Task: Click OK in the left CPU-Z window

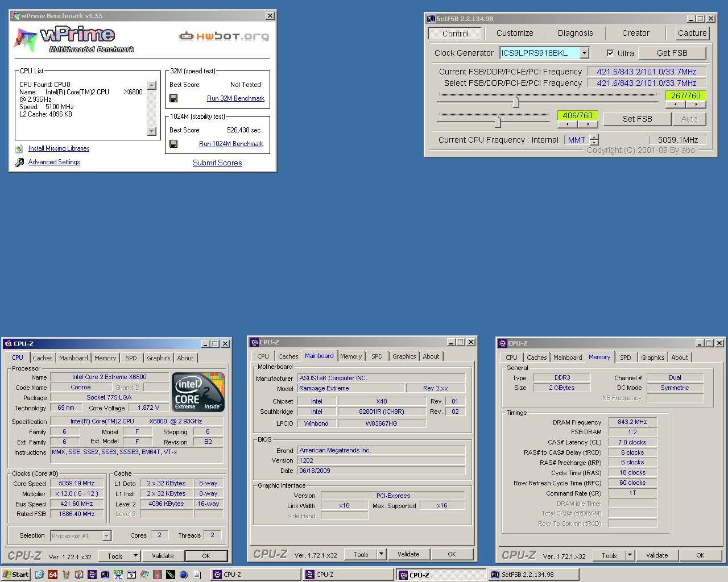Action: (206, 556)
